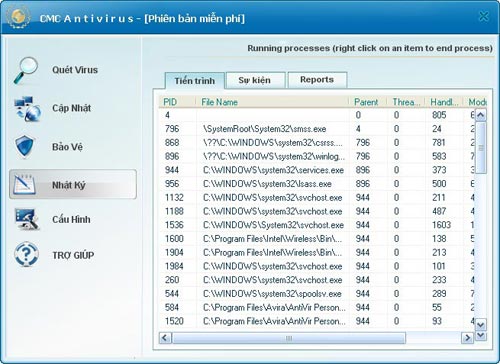
Task: Click the Cấu Hình configuration icon
Action: tap(27, 219)
